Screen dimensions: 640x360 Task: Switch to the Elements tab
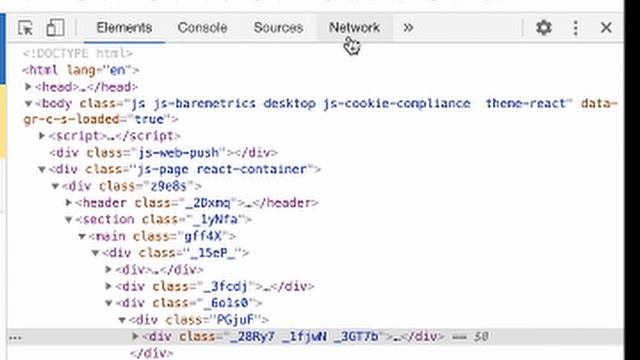[124, 28]
